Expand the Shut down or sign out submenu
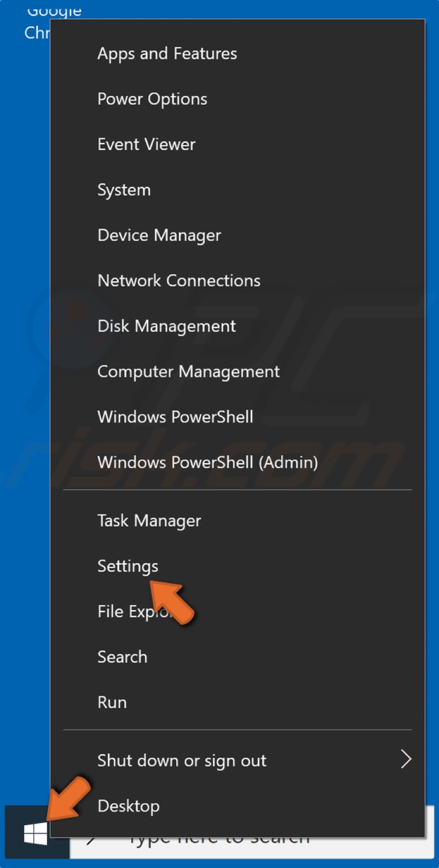 click(x=181, y=760)
